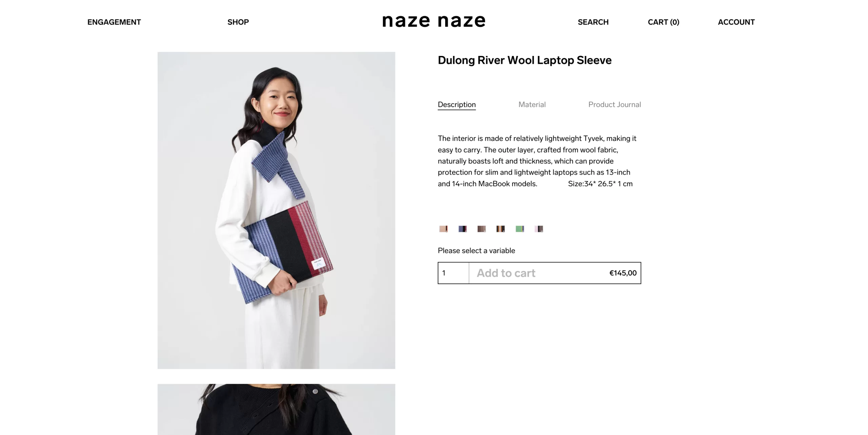The width and height of the screenshot is (868, 435).
Task: View CART (0)
Action: (x=664, y=22)
